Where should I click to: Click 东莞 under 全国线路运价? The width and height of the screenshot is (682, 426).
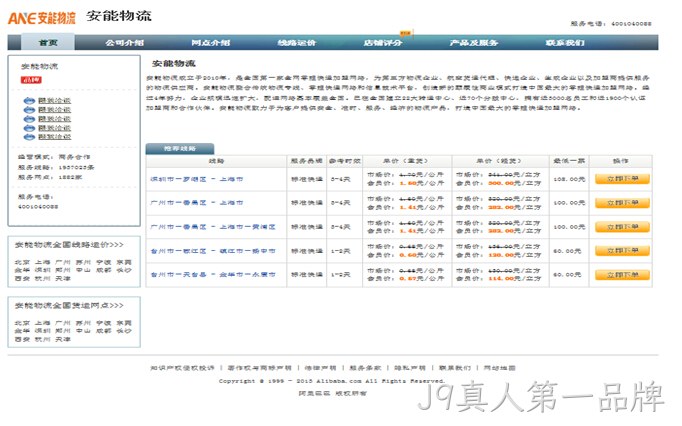point(124,262)
